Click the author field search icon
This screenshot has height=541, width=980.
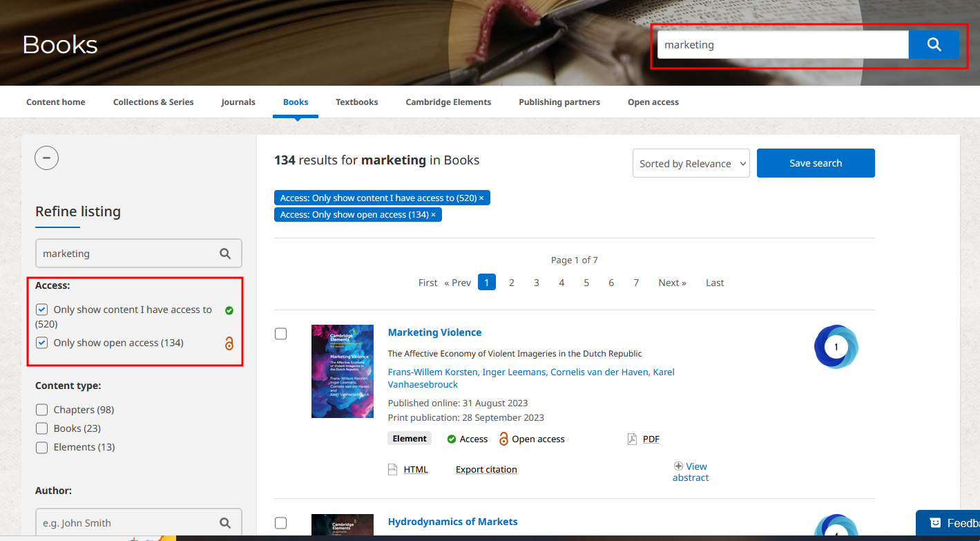click(x=225, y=523)
